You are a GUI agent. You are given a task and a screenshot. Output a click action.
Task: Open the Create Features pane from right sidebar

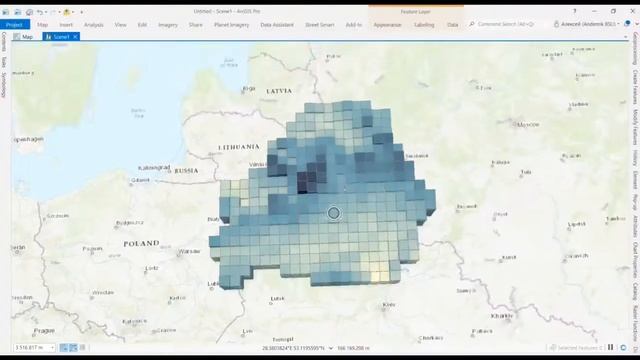click(x=635, y=87)
